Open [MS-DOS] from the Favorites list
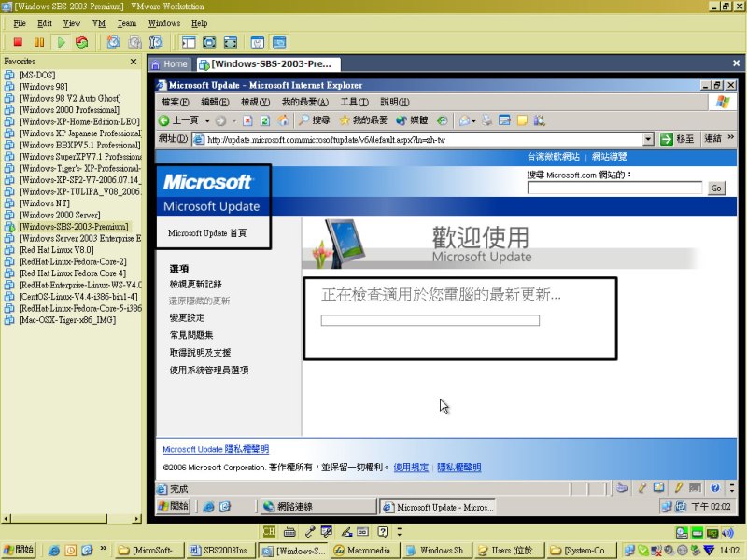 coord(37,75)
